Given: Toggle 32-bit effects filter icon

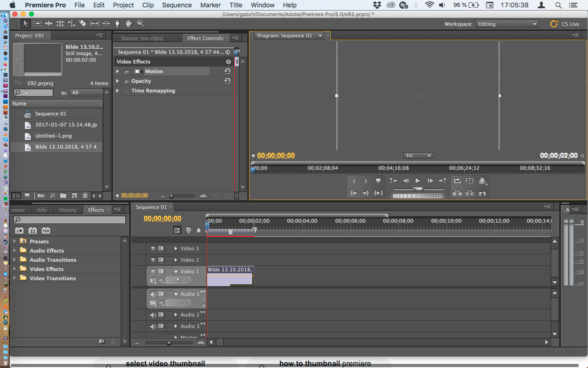Looking at the screenshot, I should (33, 230).
